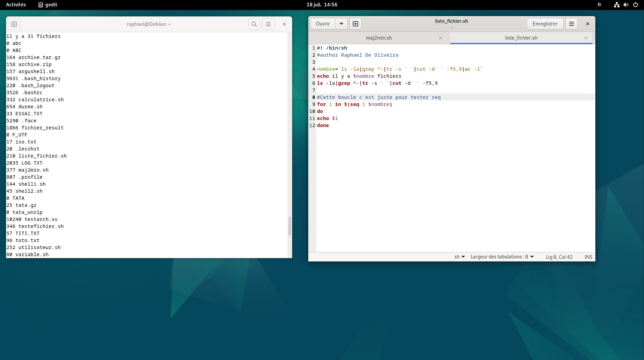Click the terminal search icon

pos(254,24)
